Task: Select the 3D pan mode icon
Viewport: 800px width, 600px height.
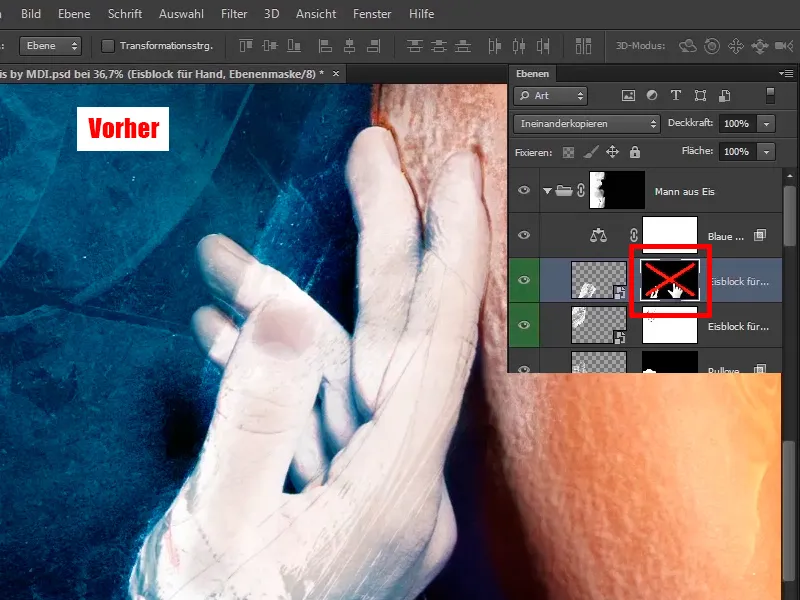Action: pos(736,46)
